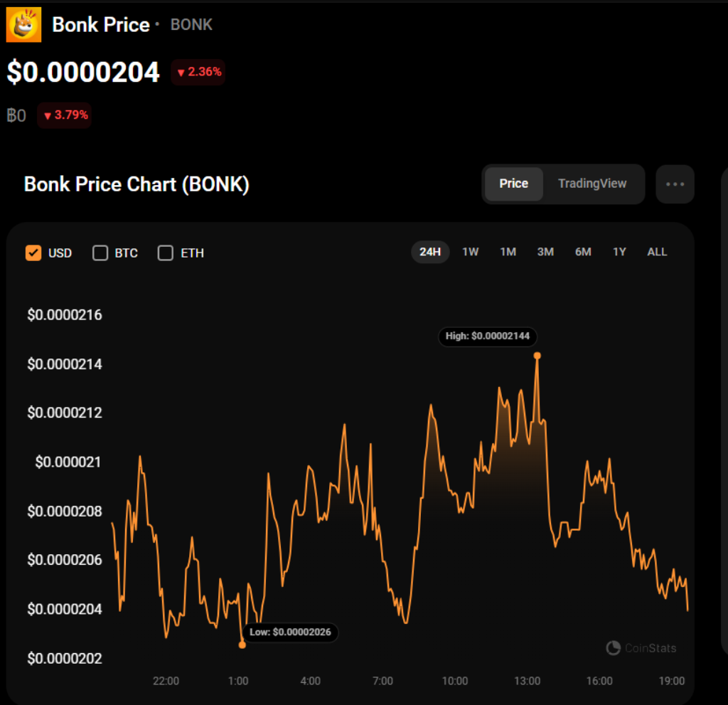Click the red down-arrow in 2.36% badge

pos(180,72)
